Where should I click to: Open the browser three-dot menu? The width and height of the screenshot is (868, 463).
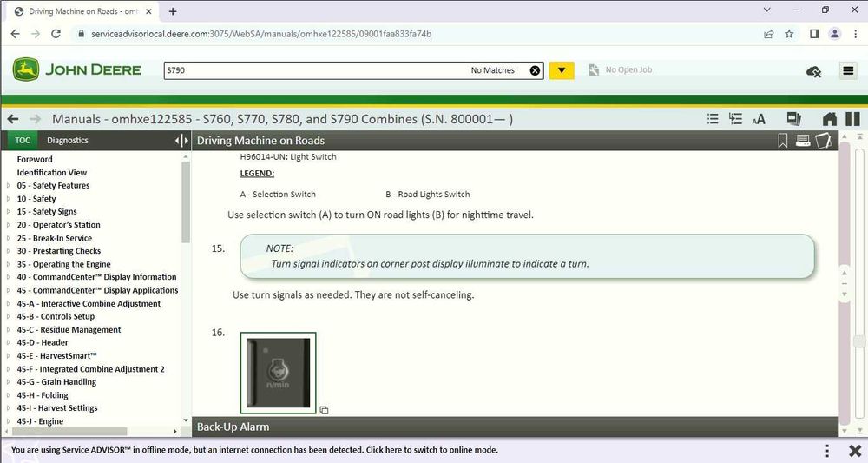point(855,34)
